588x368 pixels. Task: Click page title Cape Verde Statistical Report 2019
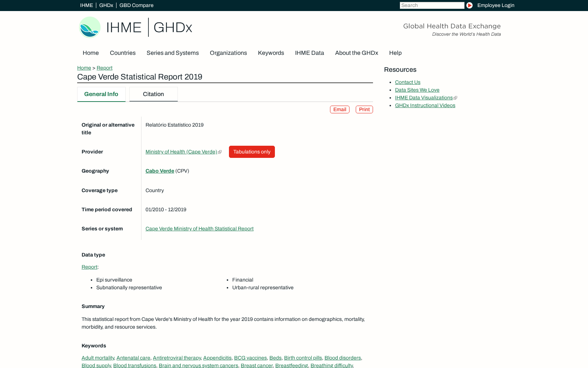(140, 77)
